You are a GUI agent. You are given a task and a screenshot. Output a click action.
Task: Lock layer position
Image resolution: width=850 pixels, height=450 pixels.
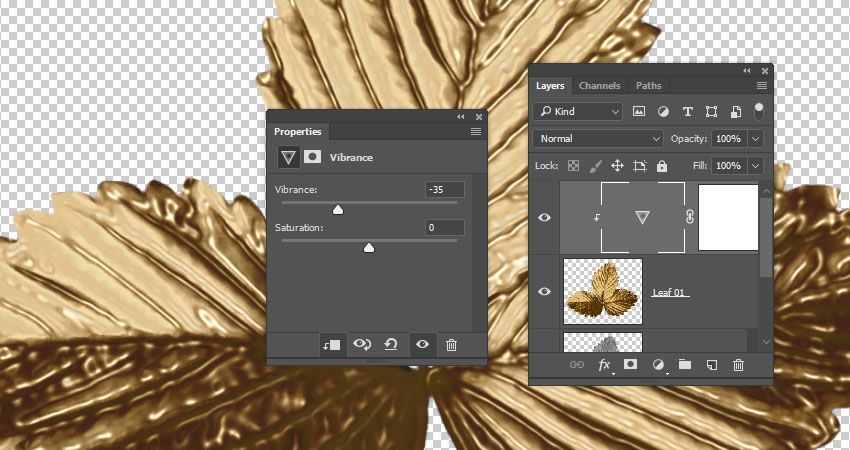coord(617,166)
